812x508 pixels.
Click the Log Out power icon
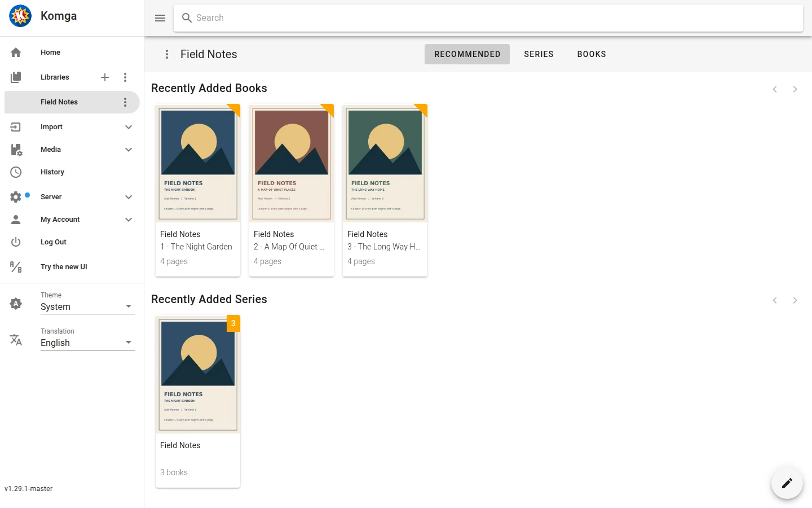[16, 242]
